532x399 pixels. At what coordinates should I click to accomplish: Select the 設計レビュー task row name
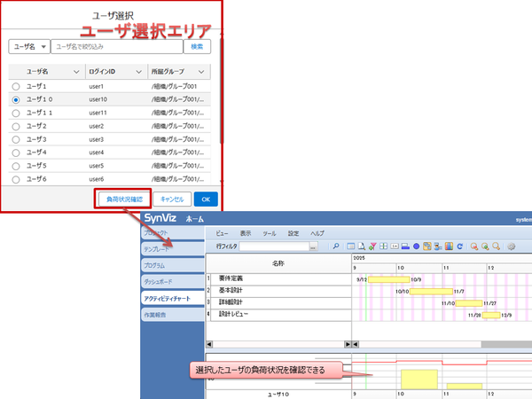233,314
